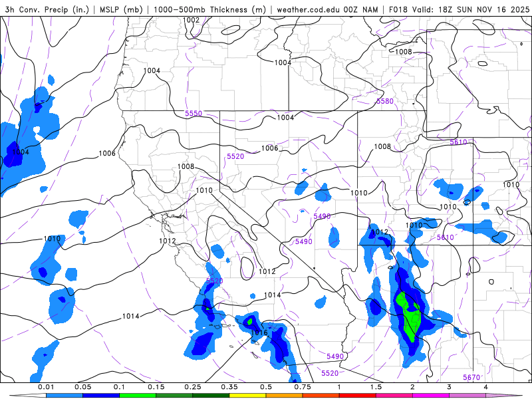Click the purple 5670 thickness label
This screenshot has width=532, height=399.
coord(471,377)
